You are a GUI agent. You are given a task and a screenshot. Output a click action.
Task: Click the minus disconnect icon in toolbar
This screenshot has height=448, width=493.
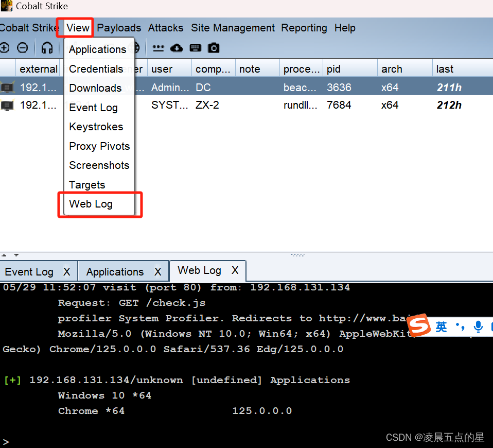coord(22,48)
